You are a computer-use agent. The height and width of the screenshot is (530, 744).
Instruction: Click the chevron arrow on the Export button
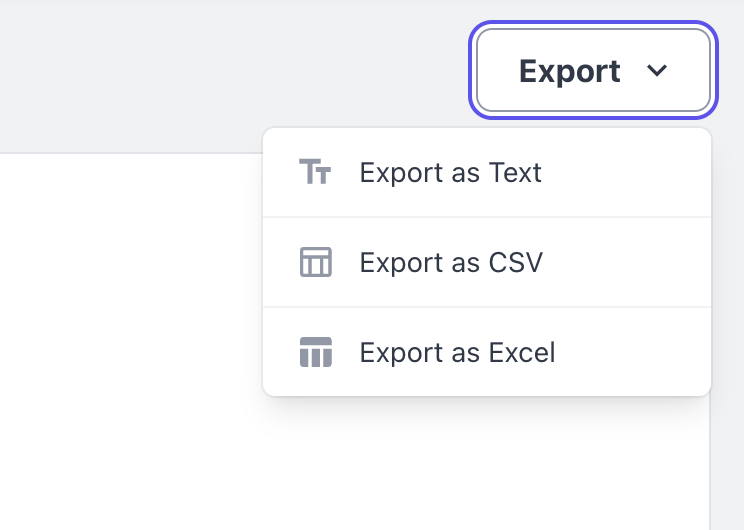click(657, 71)
